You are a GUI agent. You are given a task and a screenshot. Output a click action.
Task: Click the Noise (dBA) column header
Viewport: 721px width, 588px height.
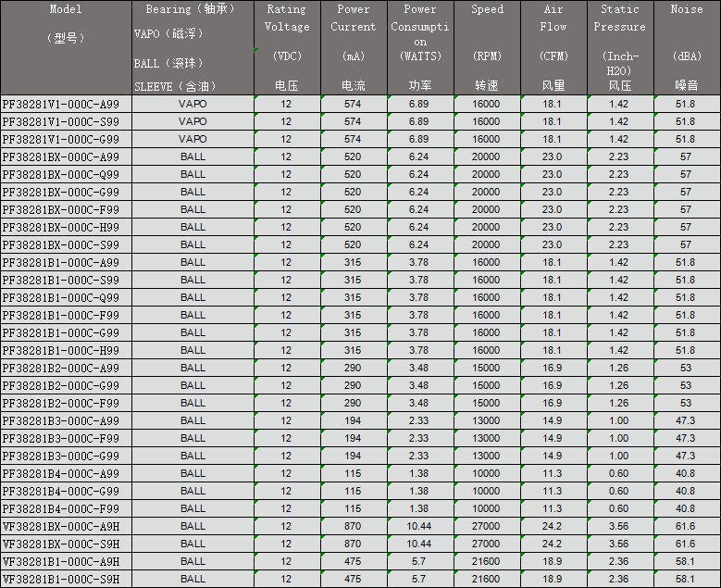click(686, 46)
